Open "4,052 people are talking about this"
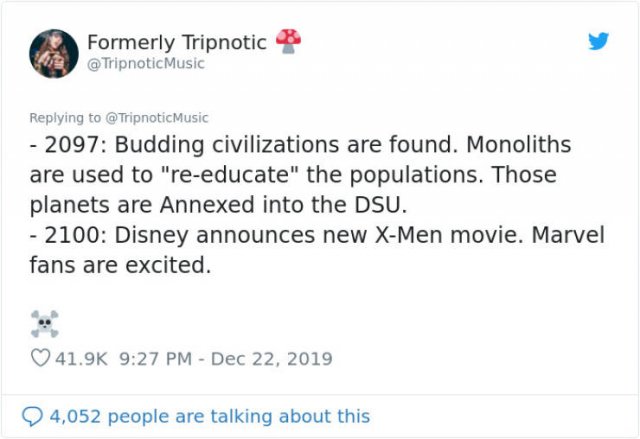The image size is (640, 439). click(x=210, y=416)
